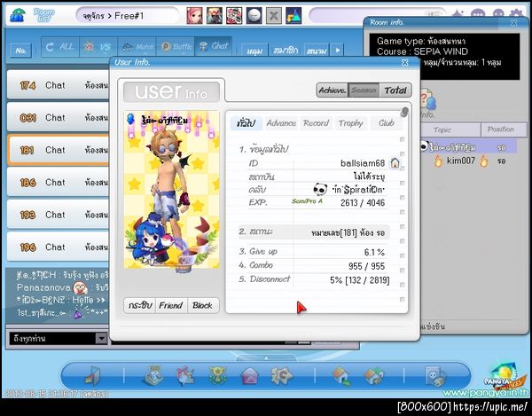Click the Block button
This screenshot has width=532, height=416.
(x=202, y=305)
